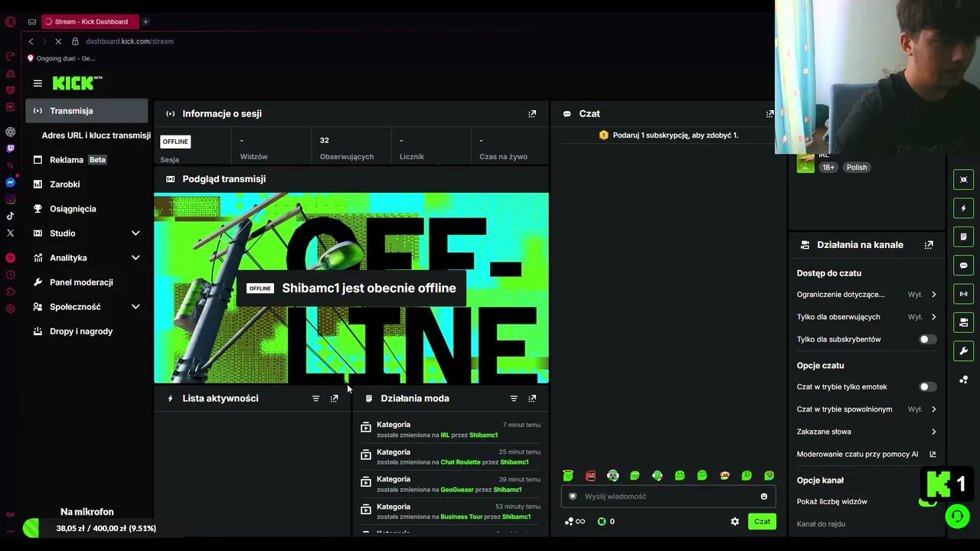
Task: Open Opera sidebar settings gear
Action: tap(11, 308)
